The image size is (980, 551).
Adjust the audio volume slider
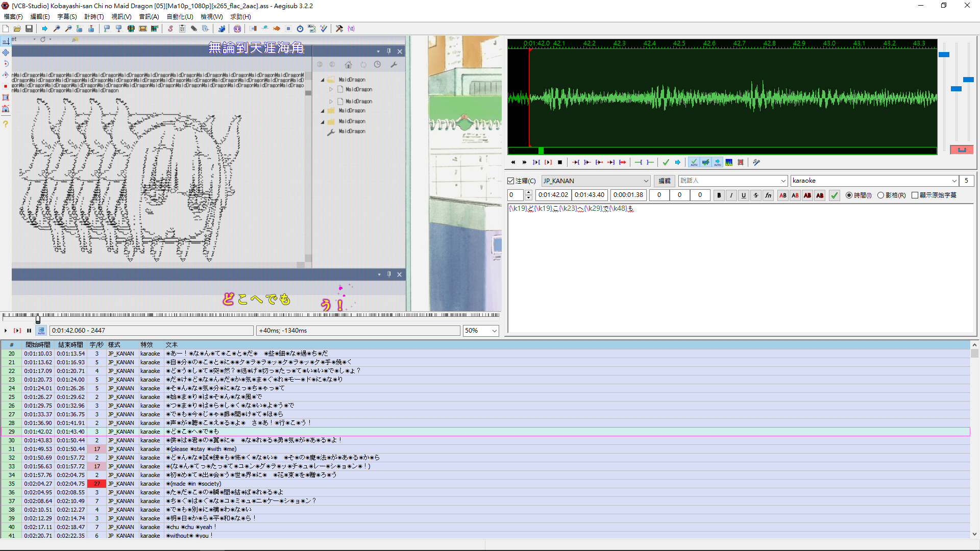point(969,80)
